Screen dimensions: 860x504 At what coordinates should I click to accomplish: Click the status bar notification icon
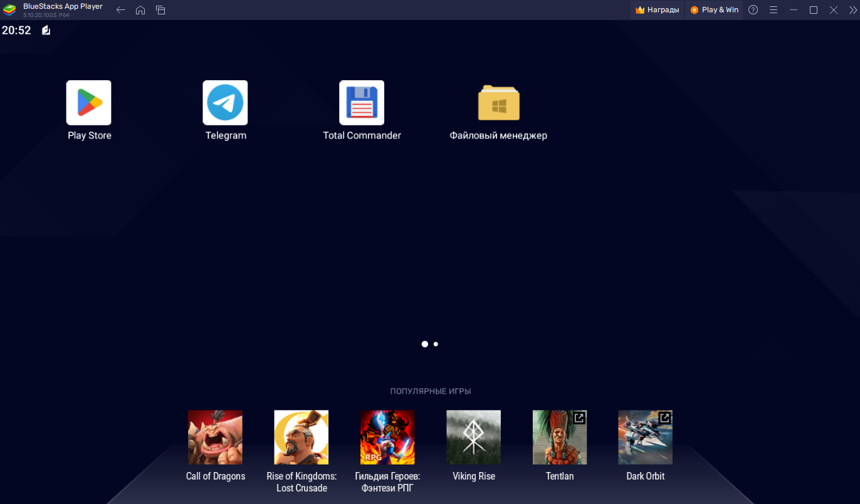coord(46,30)
